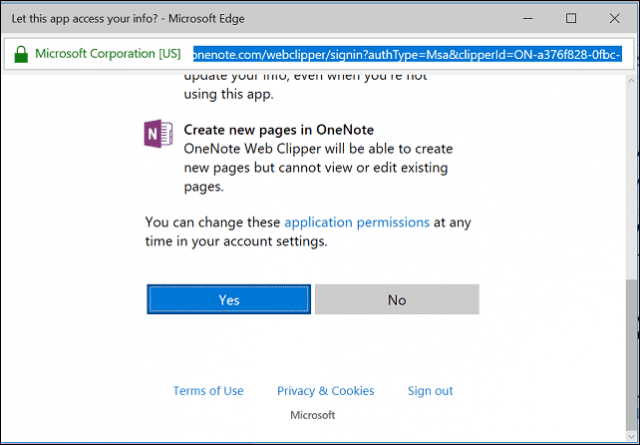Click the scrollbar up arrow
This screenshot has height=445, width=640.
(631, 81)
